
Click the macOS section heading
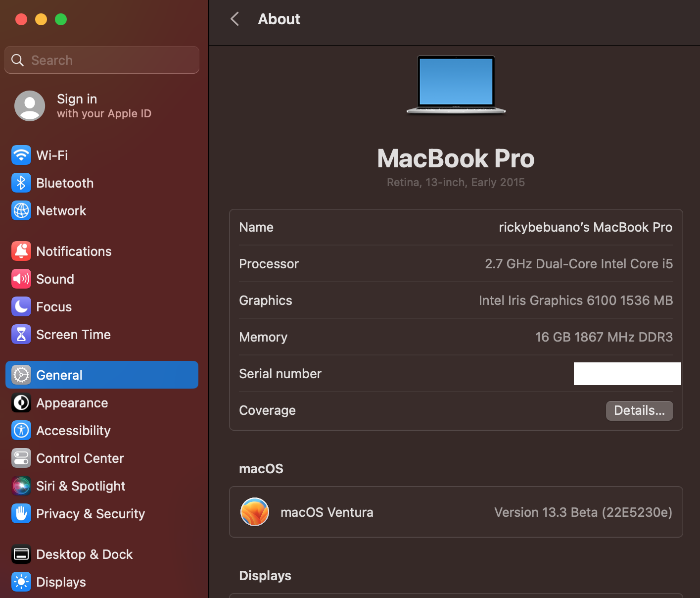point(261,469)
